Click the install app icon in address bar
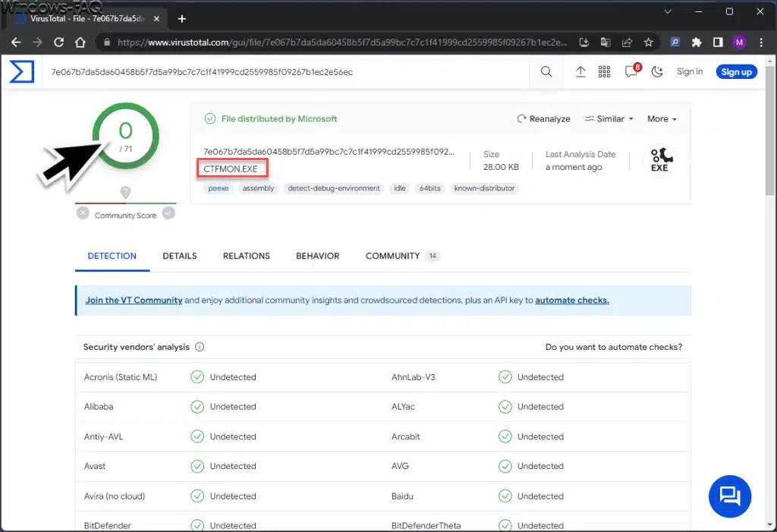This screenshot has height=532, width=777. (x=584, y=42)
